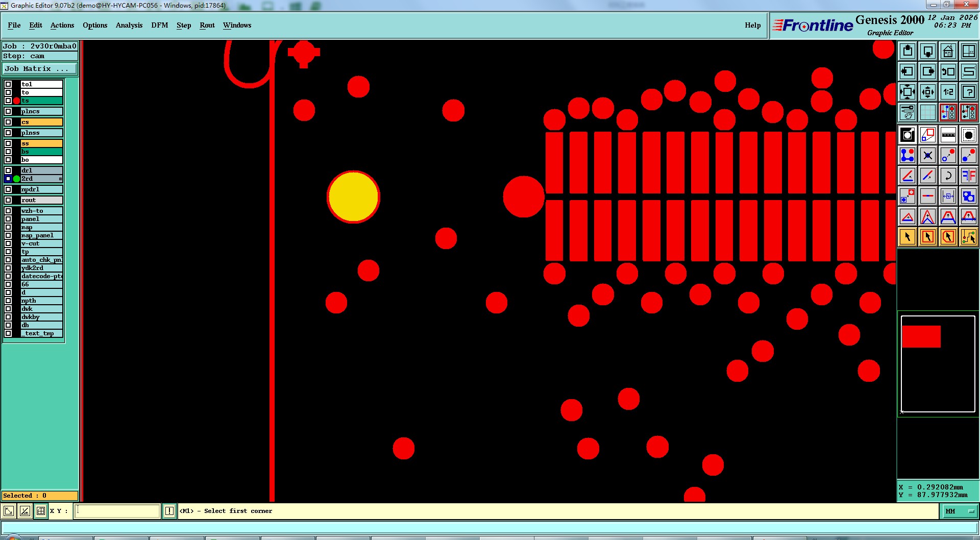
Task: Toggle the checkbox for layer rout
Action: [8, 200]
